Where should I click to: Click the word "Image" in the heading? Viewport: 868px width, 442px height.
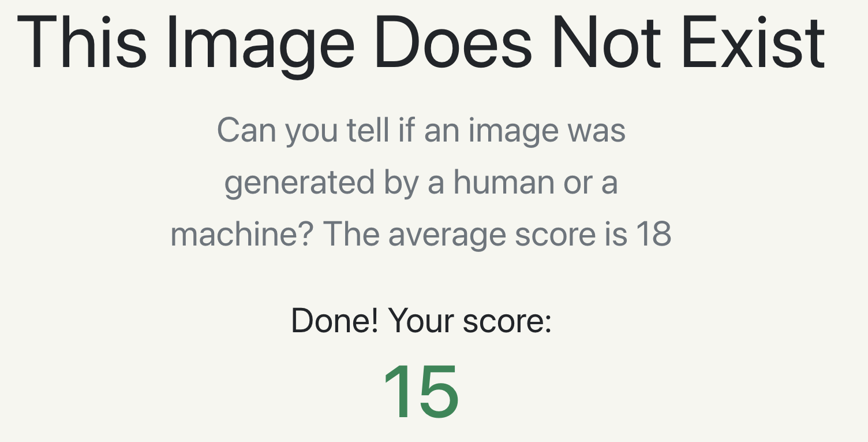pyautogui.click(x=260, y=46)
